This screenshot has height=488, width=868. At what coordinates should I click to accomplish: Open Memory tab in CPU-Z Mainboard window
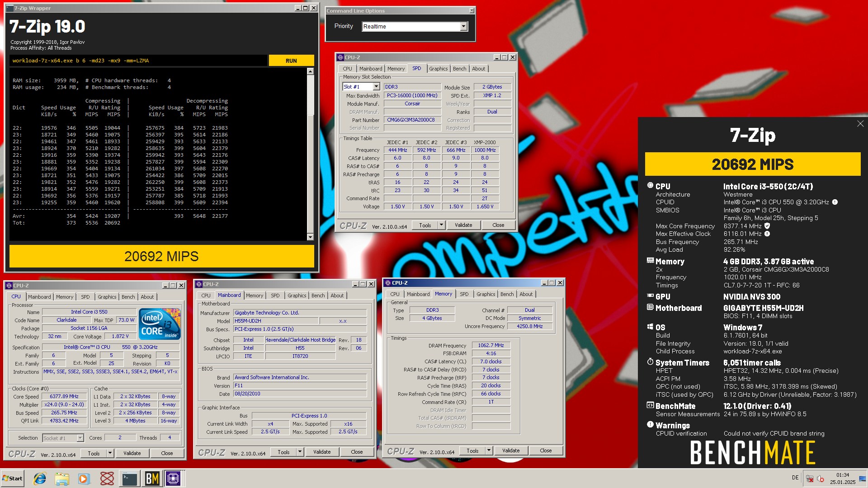(255, 296)
